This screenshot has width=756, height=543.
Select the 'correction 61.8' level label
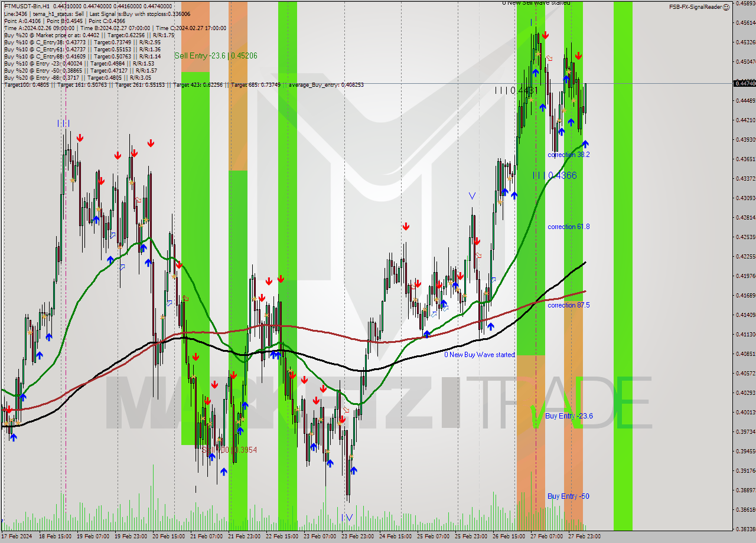click(x=568, y=227)
